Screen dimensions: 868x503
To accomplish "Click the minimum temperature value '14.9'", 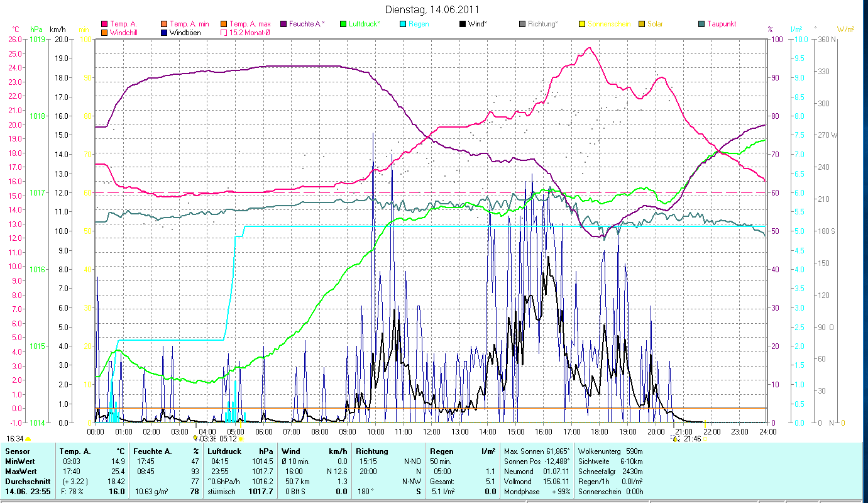I will pos(118,462).
